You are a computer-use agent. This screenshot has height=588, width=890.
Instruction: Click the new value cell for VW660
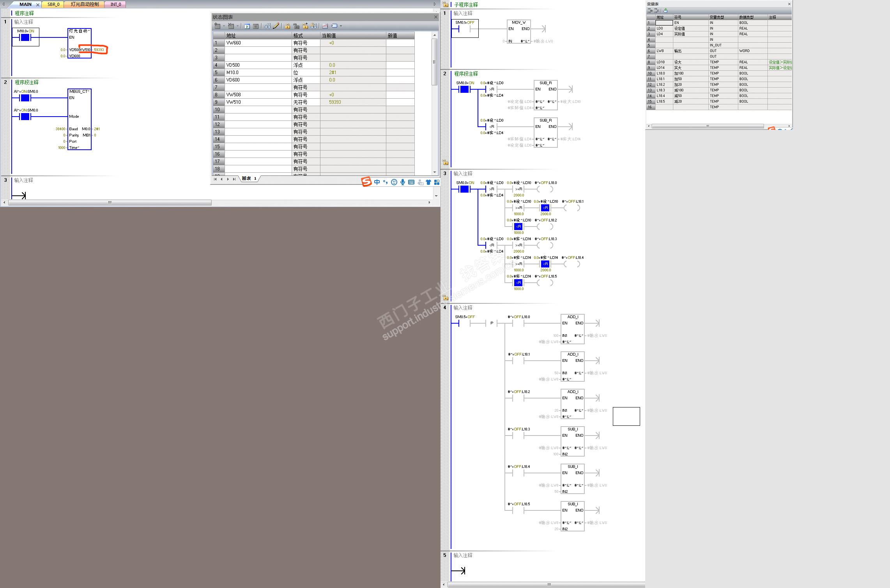click(x=400, y=43)
